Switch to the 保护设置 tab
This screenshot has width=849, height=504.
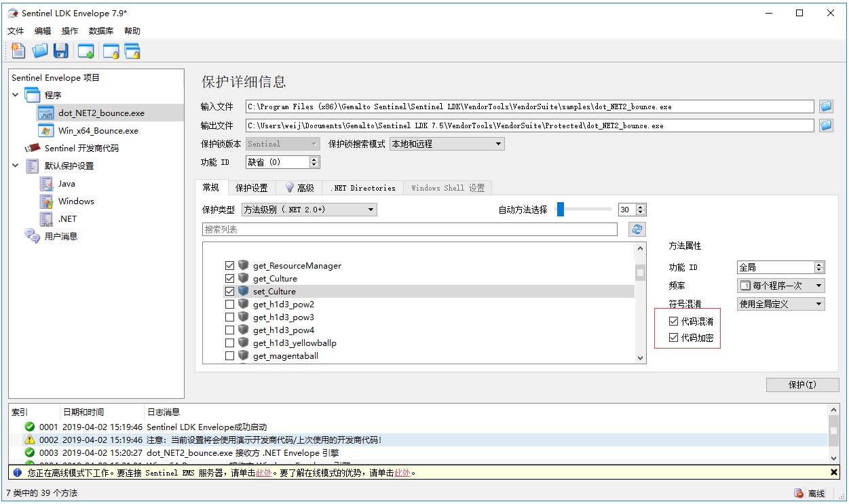click(252, 188)
